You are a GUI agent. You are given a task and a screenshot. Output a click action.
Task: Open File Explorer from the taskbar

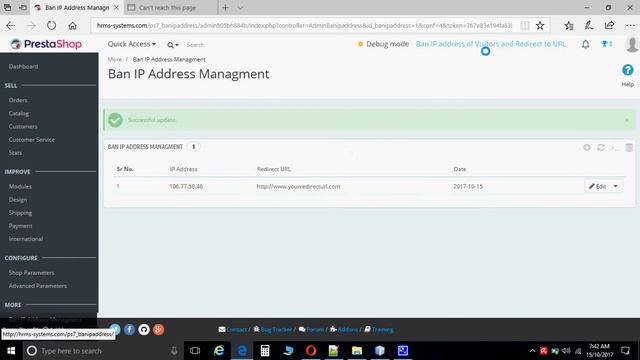click(357, 351)
